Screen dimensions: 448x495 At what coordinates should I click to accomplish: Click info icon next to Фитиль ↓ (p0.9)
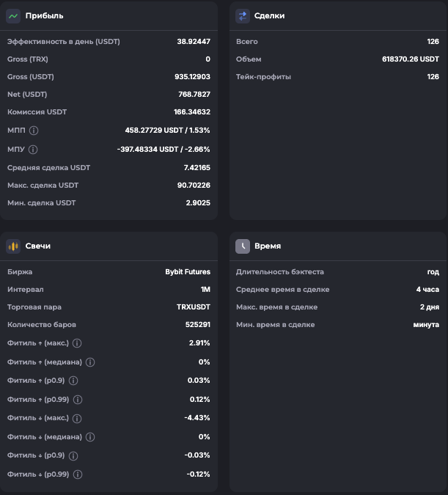73,456
